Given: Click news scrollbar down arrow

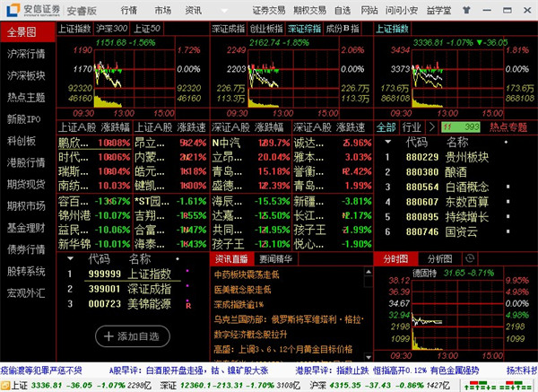Looking at the screenshot, I should [x=369, y=357].
